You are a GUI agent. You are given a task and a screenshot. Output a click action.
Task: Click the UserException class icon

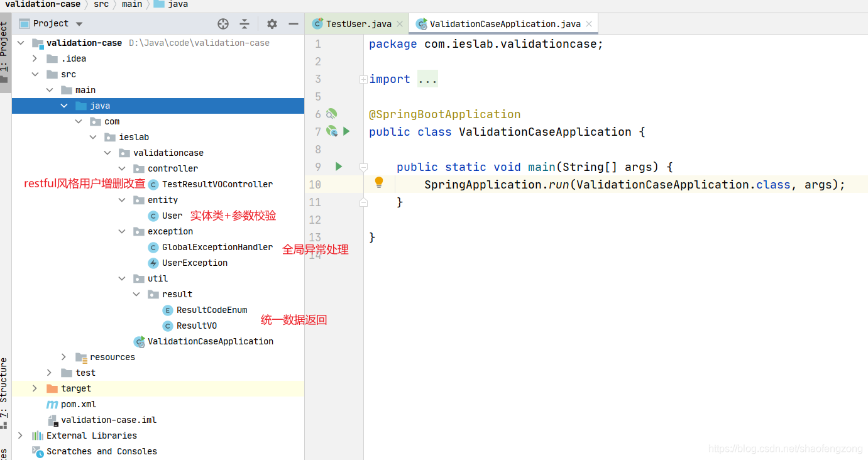153,263
